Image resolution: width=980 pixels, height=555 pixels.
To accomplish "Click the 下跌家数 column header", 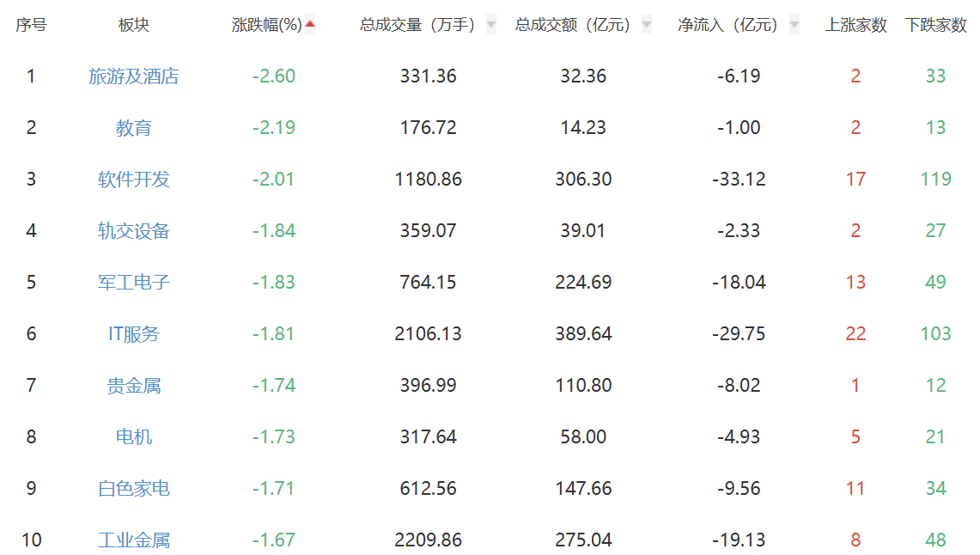I will coord(935,26).
